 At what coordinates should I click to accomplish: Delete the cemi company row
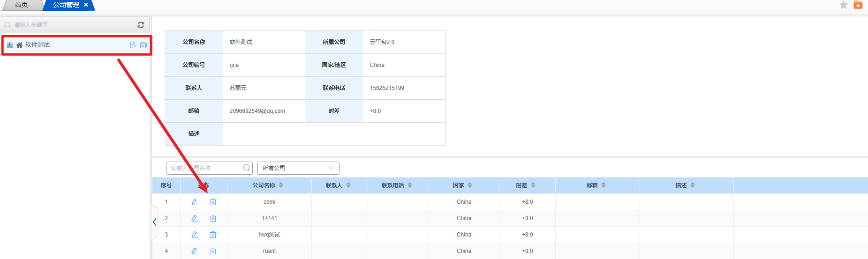tap(213, 202)
